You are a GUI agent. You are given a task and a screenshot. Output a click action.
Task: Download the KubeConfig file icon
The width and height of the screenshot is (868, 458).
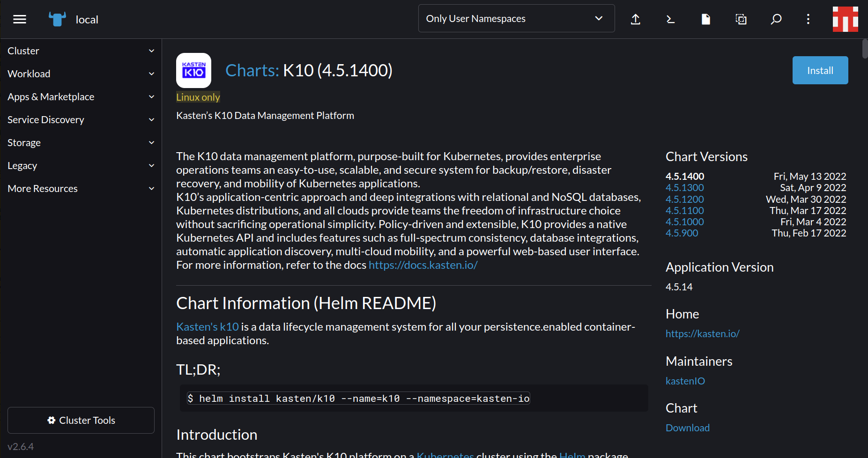[705, 19]
